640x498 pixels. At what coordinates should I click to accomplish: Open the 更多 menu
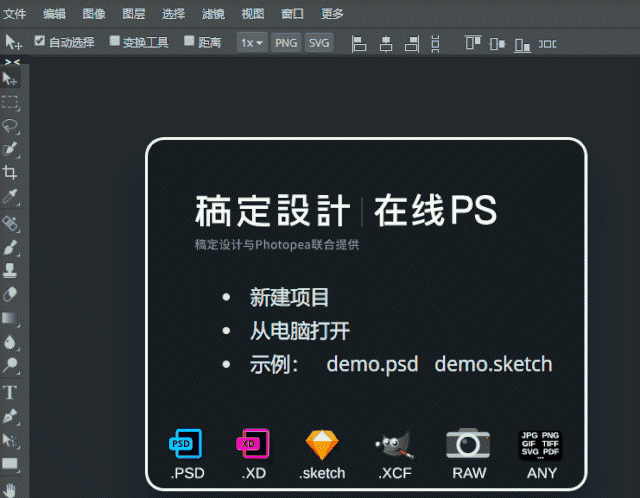tap(332, 14)
